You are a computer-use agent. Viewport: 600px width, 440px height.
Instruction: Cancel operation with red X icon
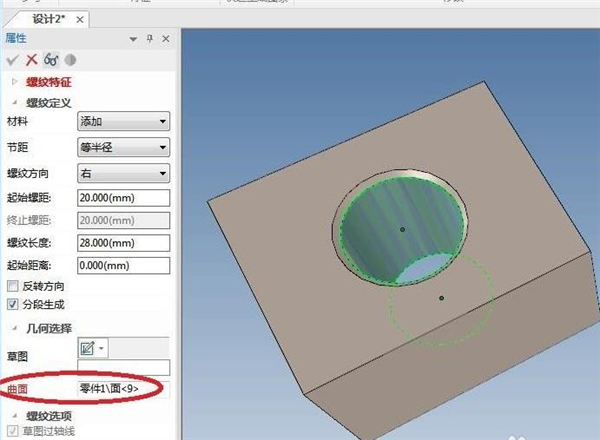click(x=30, y=60)
